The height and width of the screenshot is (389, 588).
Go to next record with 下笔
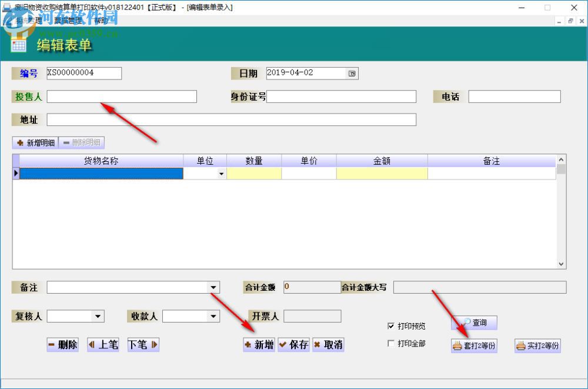pos(143,344)
